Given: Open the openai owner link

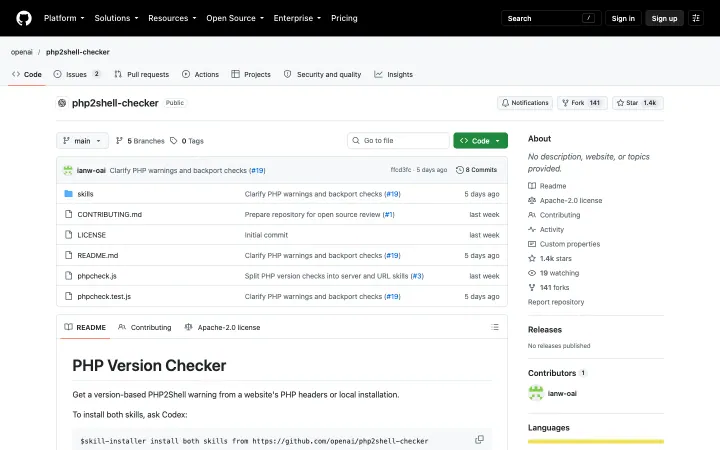Looking at the screenshot, I should 22,52.
